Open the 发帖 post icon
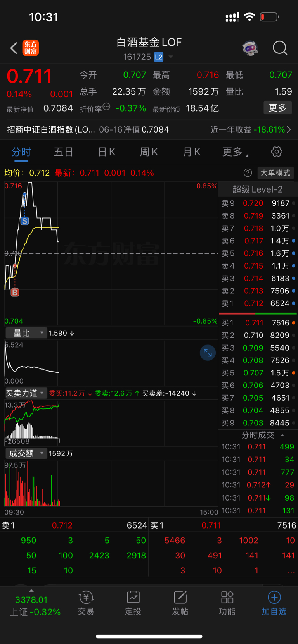 click(x=180, y=603)
